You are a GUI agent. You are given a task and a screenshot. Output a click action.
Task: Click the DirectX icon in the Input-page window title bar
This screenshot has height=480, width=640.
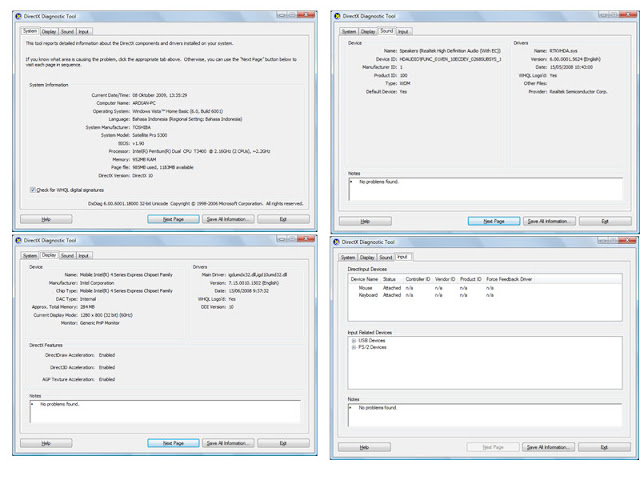click(x=336, y=242)
